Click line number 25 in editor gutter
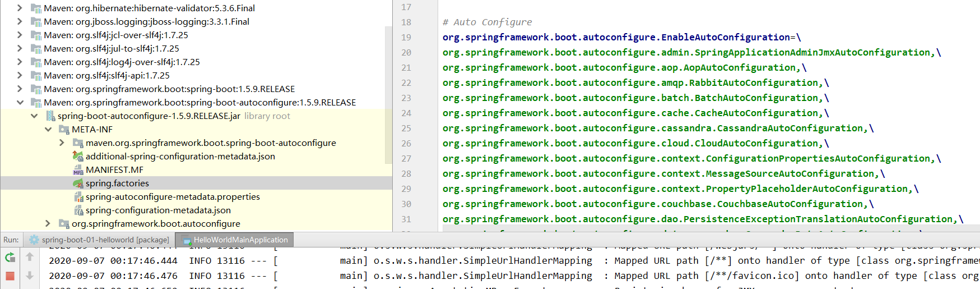 pos(406,128)
